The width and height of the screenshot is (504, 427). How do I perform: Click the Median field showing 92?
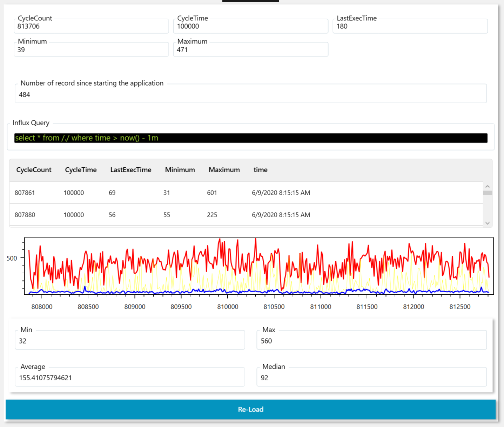point(372,377)
